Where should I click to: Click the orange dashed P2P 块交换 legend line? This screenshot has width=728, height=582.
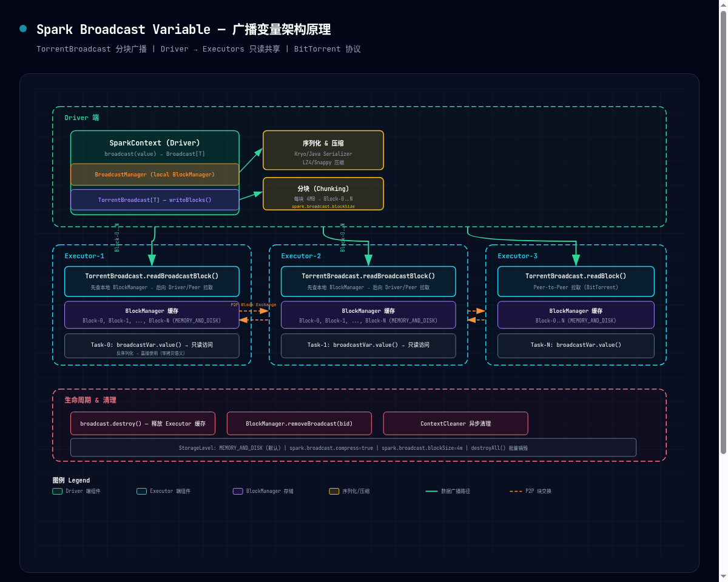pyautogui.click(x=516, y=491)
